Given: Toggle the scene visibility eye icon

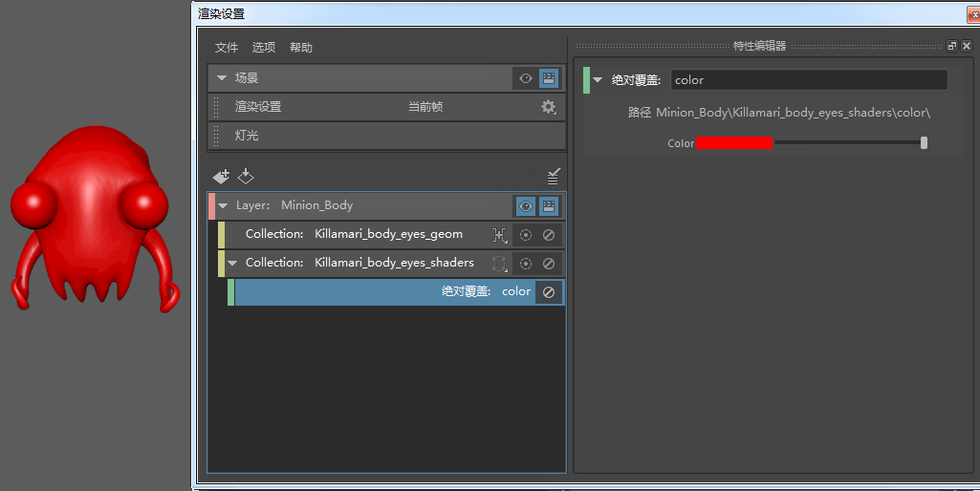Looking at the screenshot, I should pos(526,78).
